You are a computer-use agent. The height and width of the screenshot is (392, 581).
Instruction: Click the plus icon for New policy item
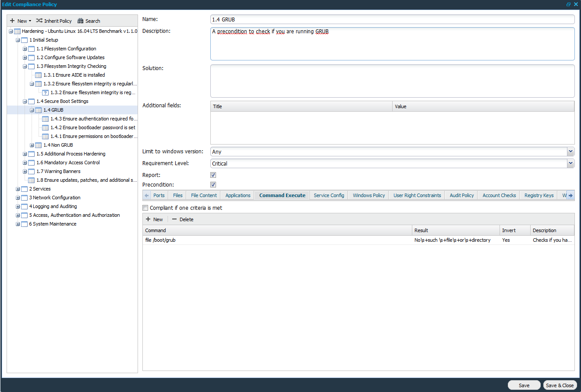tap(12, 21)
